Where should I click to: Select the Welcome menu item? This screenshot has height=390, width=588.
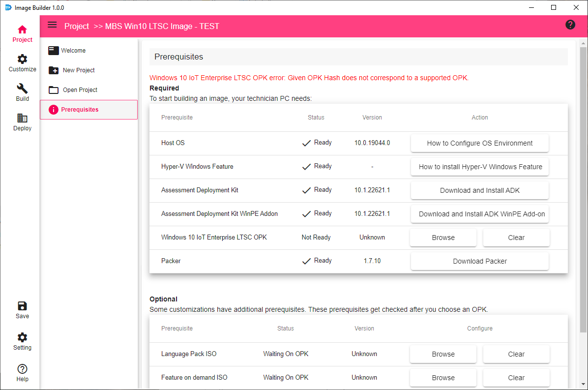click(88, 51)
